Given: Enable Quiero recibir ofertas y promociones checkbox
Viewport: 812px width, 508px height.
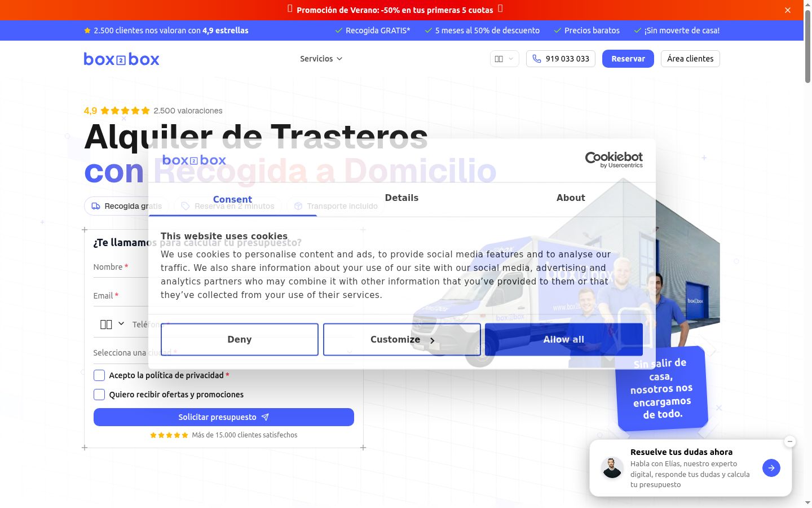Looking at the screenshot, I should (x=99, y=395).
